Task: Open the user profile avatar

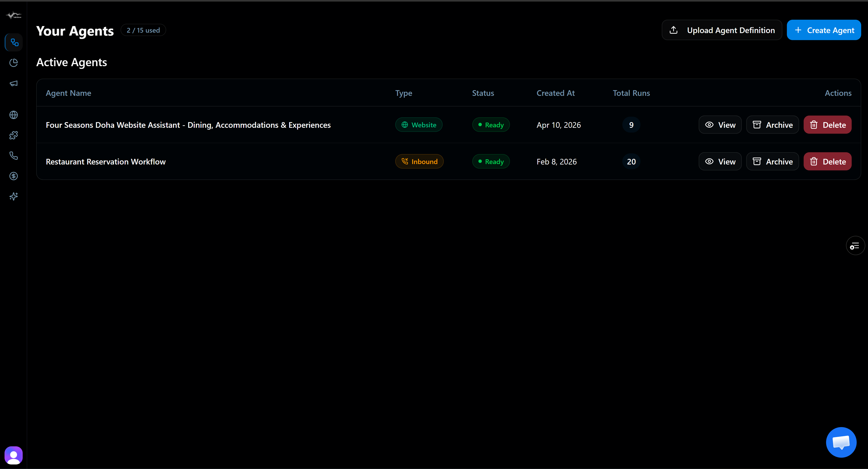Action: click(x=13, y=456)
